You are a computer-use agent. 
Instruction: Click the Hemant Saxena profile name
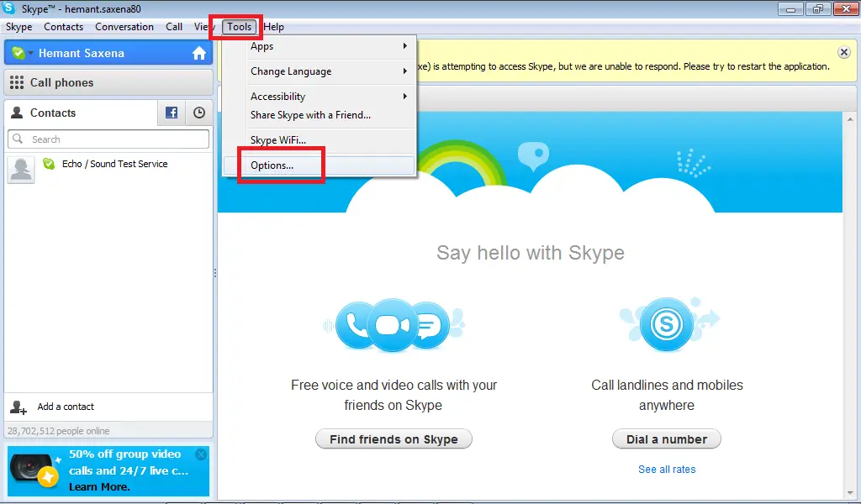[x=82, y=53]
